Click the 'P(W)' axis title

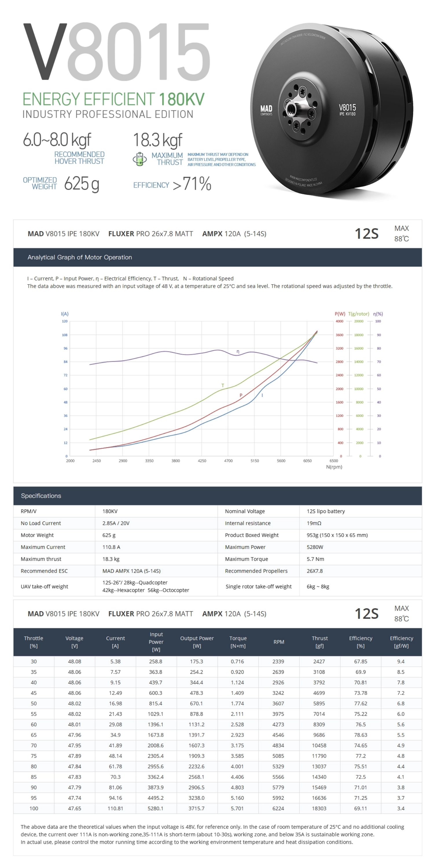(x=340, y=314)
